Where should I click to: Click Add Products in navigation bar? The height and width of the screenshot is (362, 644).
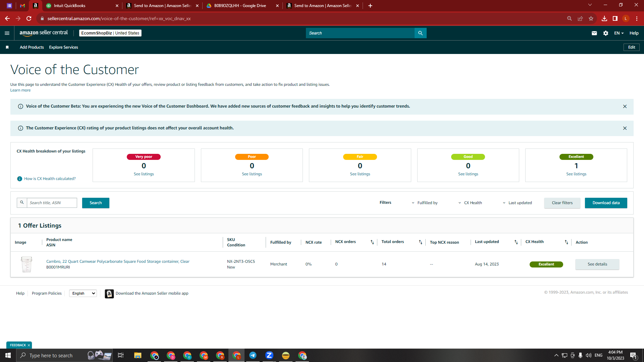[x=32, y=47]
